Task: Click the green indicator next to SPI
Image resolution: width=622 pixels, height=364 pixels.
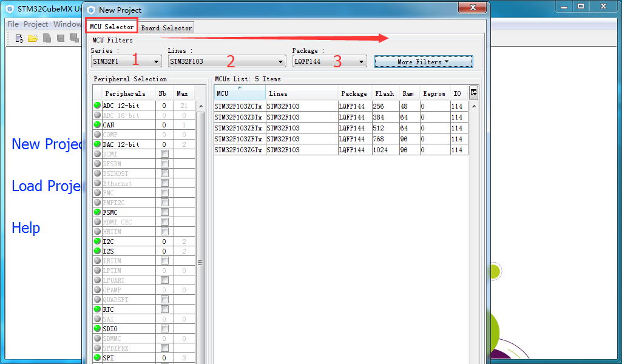Action: 97,358
